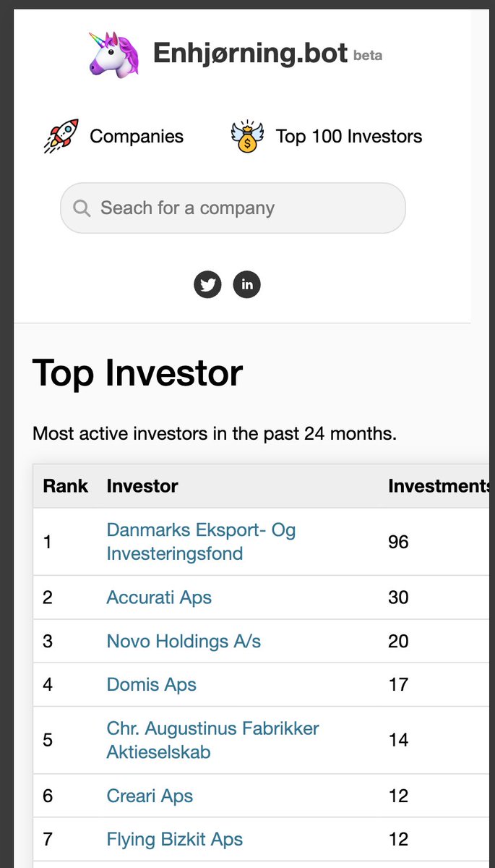The width and height of the screenshot is (495, 868).
Task: Open Danmarks Eksport- Og Investeringsfond link
Action: click(201, 542)
